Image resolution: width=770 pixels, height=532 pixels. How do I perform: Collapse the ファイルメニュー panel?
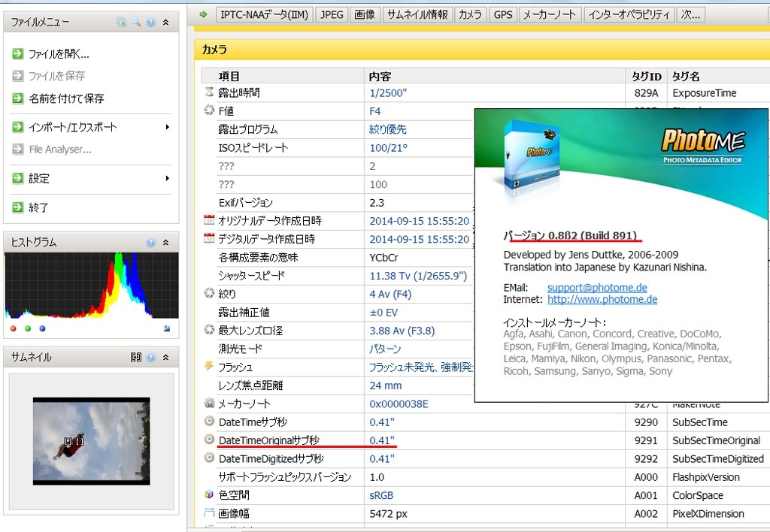click(166, 22)
